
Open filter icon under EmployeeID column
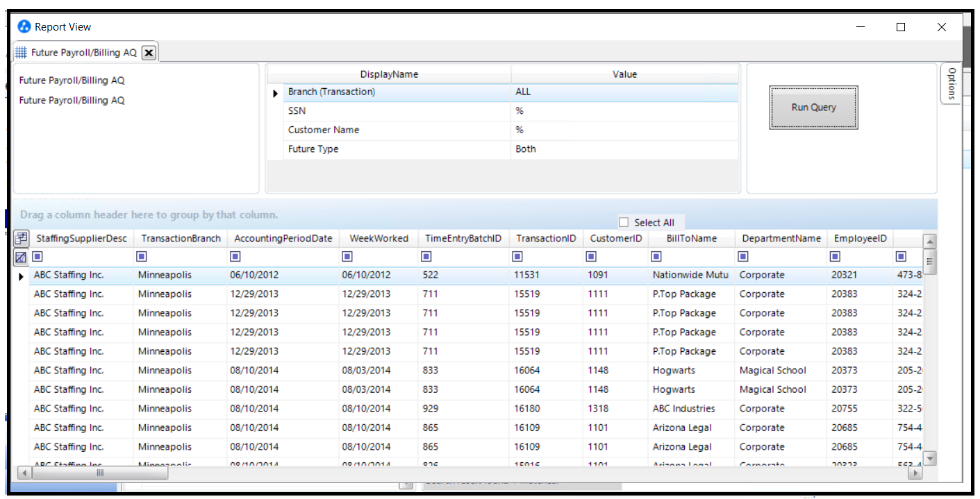click(x=836, y=257)
